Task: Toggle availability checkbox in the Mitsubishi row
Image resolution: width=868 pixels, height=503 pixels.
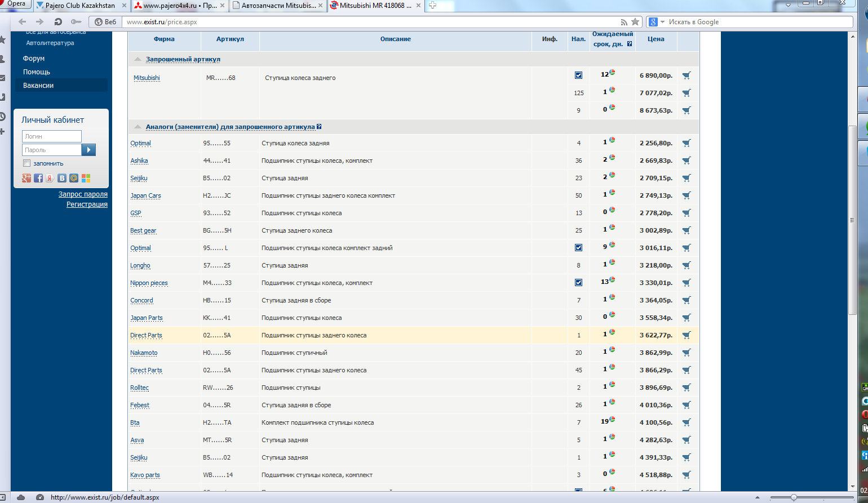Action: (x=578, y=75)
